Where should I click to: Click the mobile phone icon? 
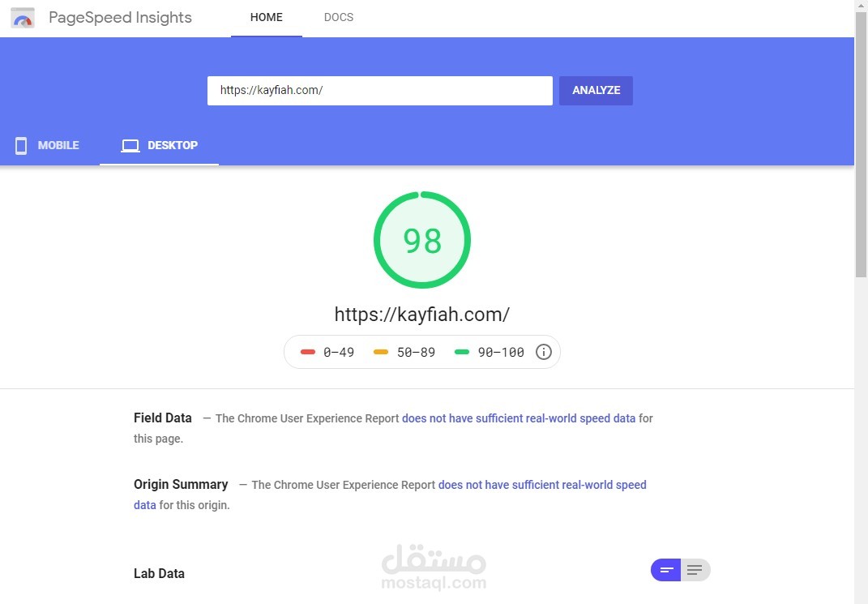pos(21,146)
